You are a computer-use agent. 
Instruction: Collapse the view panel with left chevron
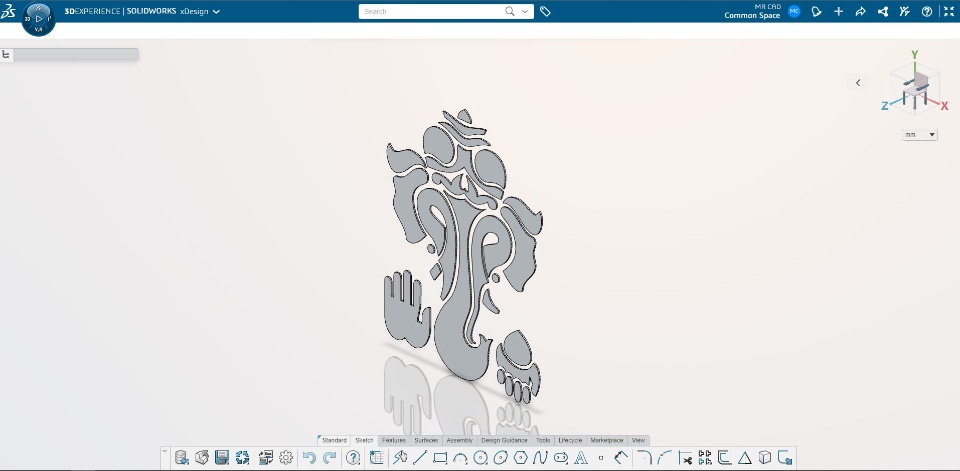[x=858, y=83]
